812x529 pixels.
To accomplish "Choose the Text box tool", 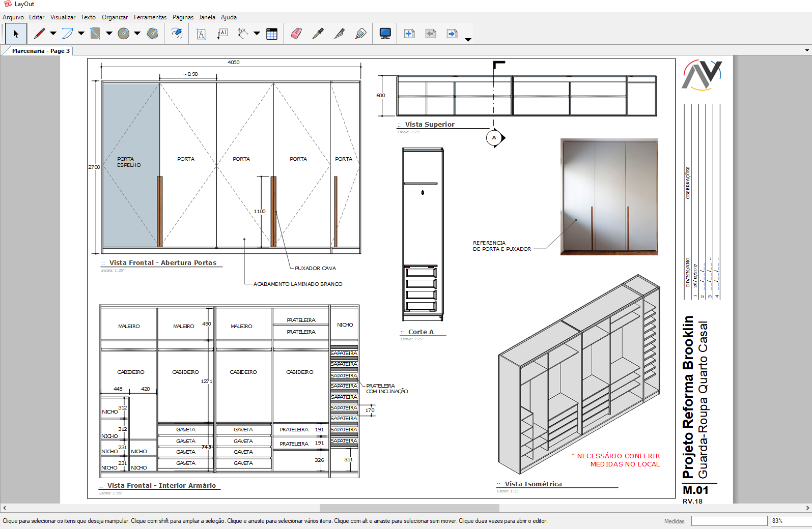I will pyautogui.click(x=201, y=34).
